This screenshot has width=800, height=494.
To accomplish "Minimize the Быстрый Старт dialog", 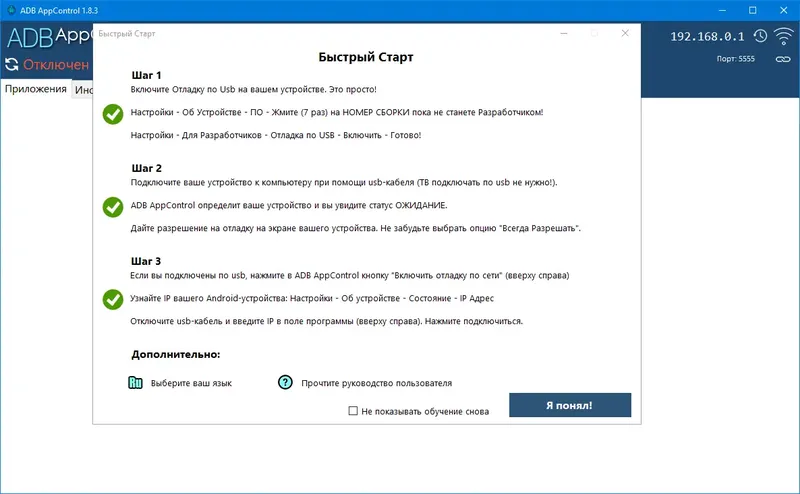I will (564, 33).
